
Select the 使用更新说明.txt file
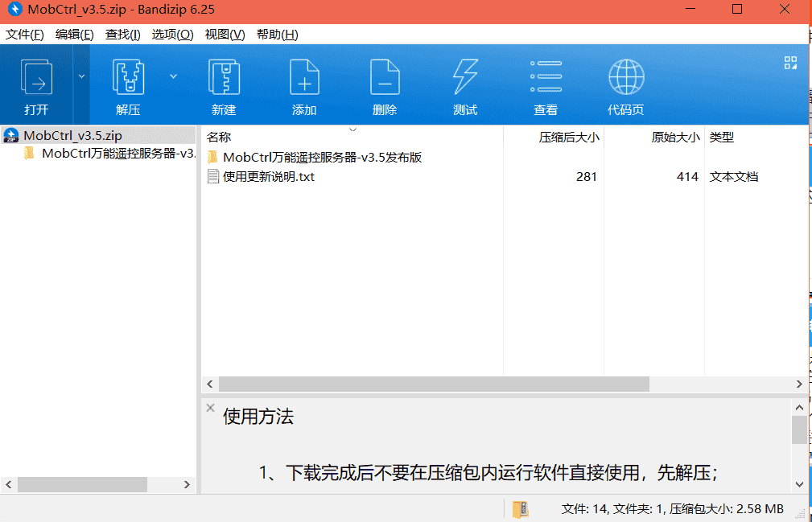(x=269, y=177)
